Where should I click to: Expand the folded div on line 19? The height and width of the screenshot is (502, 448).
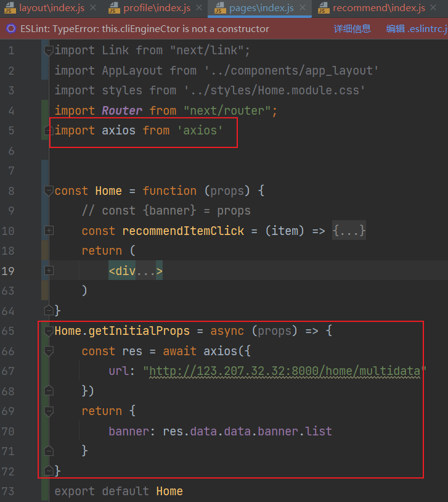pyautogui.click(x=49, y=271)
